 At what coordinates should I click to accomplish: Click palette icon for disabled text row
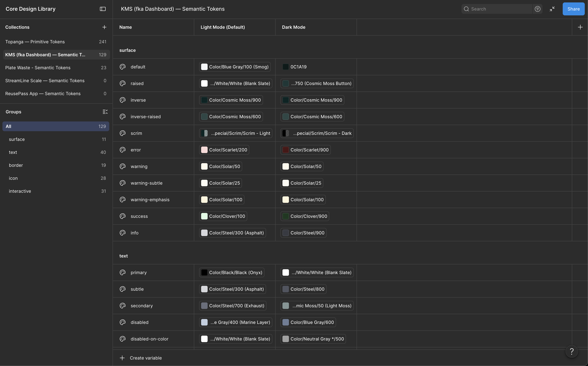(x=123, y=322)
